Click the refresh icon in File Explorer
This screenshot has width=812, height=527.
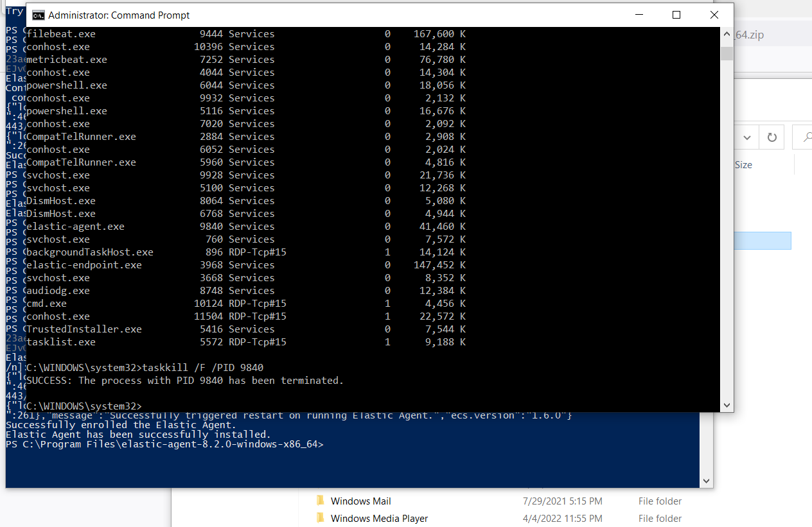(771, 137)
